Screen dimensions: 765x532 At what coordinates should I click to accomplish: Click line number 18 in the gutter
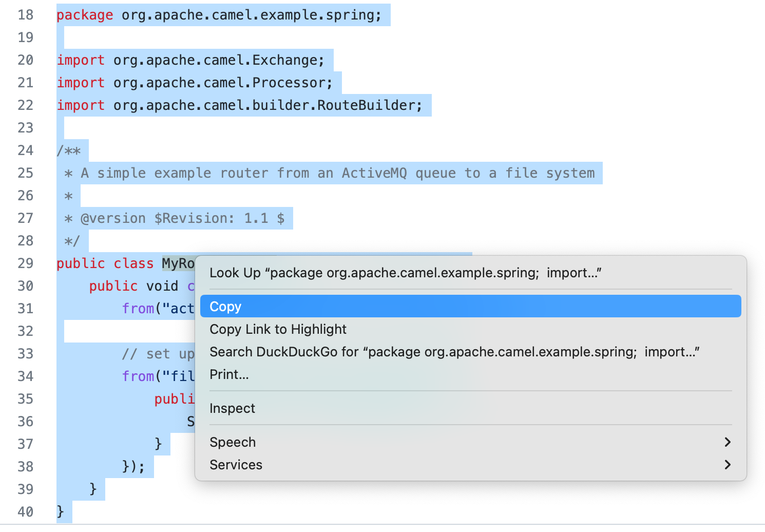[25, 15]
